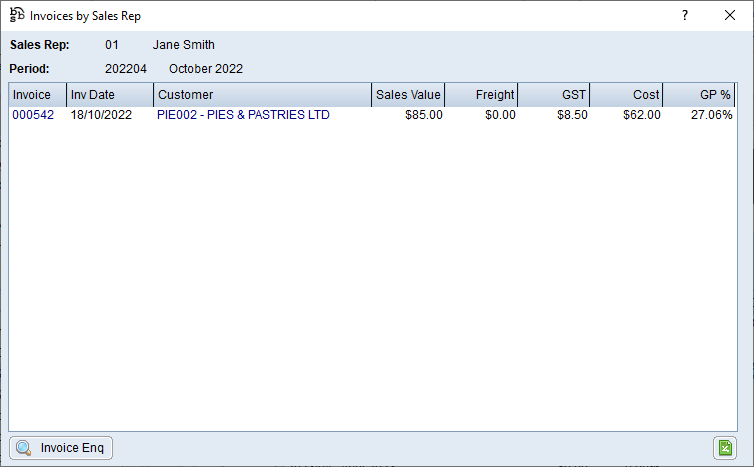
Task: Sort by the GP % column header
Action: tap(699, 95)
